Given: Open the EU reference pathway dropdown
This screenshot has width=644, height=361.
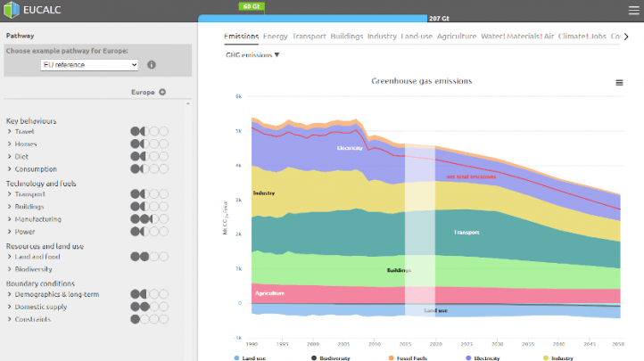Looking at the screenshot, I should tap(90, 65).
